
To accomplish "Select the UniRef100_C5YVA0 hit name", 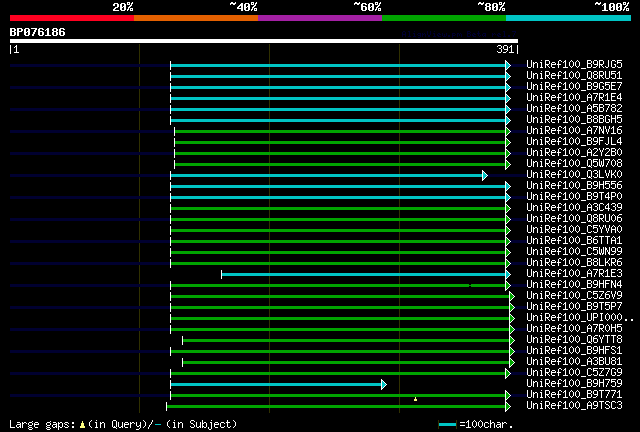I will coord(574,230).
